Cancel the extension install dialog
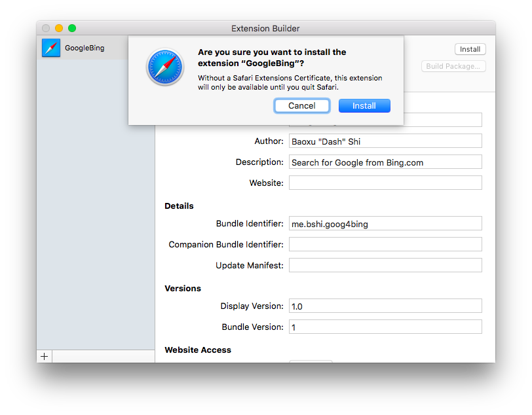532x415 pixels. (301, 106)
